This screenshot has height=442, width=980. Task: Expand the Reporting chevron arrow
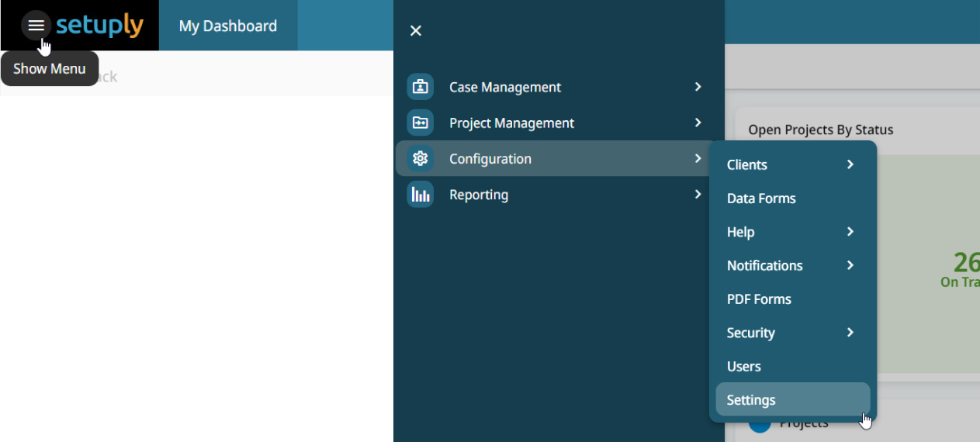tap(698, 194)
